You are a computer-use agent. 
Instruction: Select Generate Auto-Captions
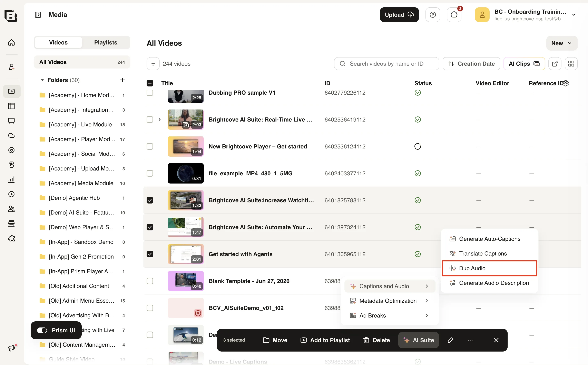coord(489,239)
